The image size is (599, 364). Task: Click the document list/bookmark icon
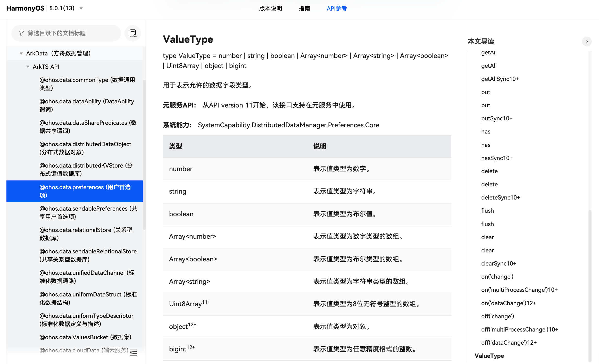[133, 33]
